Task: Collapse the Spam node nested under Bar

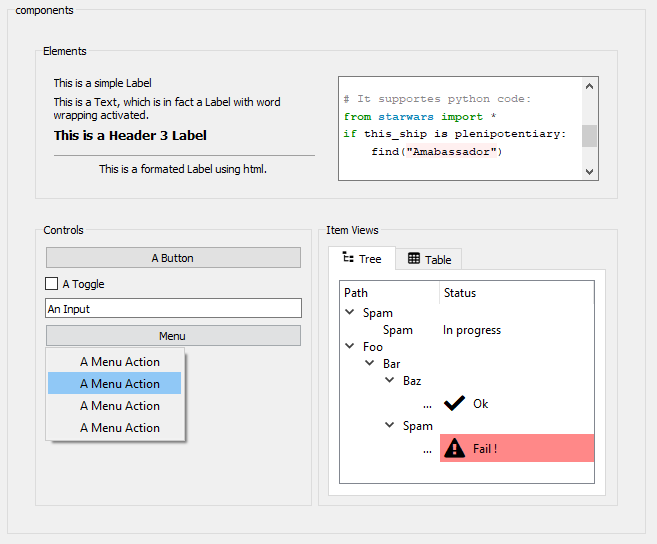Action: click(x=390, y=426)
